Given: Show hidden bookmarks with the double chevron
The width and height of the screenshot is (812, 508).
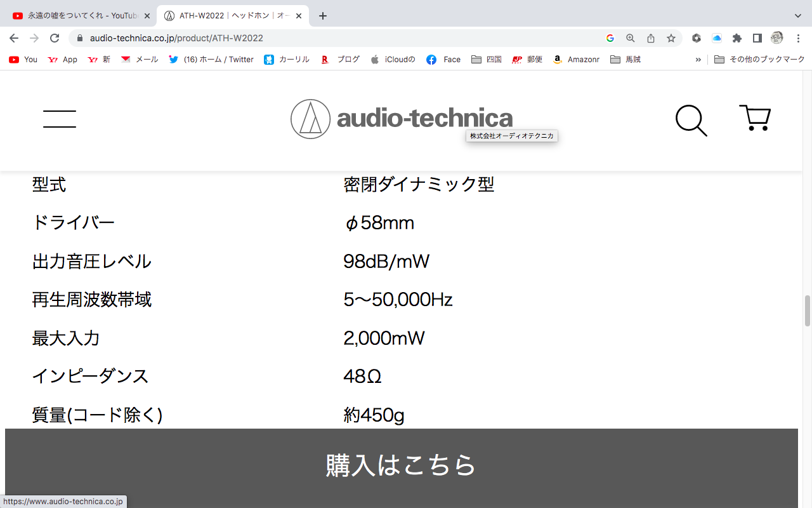Looking at the screenshot, I should tap(698, 60).
